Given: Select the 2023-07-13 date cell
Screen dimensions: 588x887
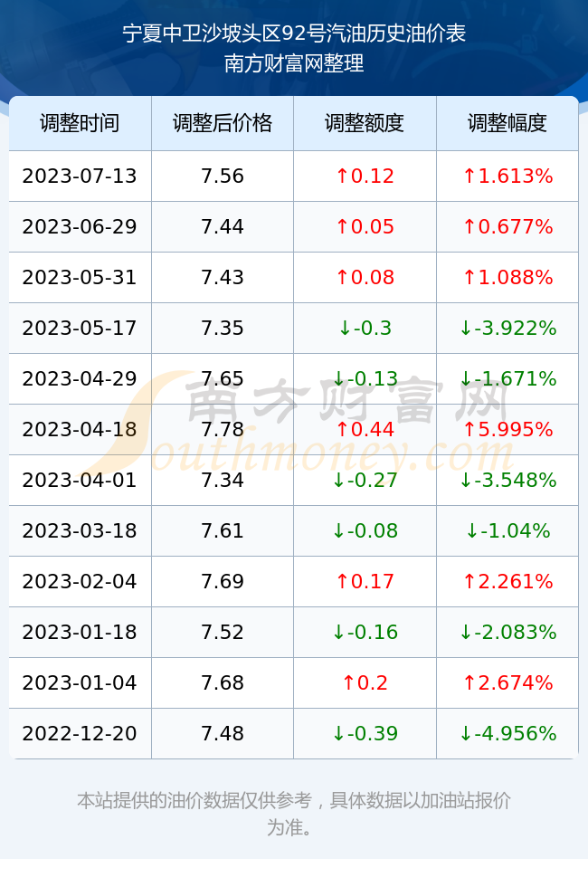Looking at the screenshot, I should pos(80,176).
